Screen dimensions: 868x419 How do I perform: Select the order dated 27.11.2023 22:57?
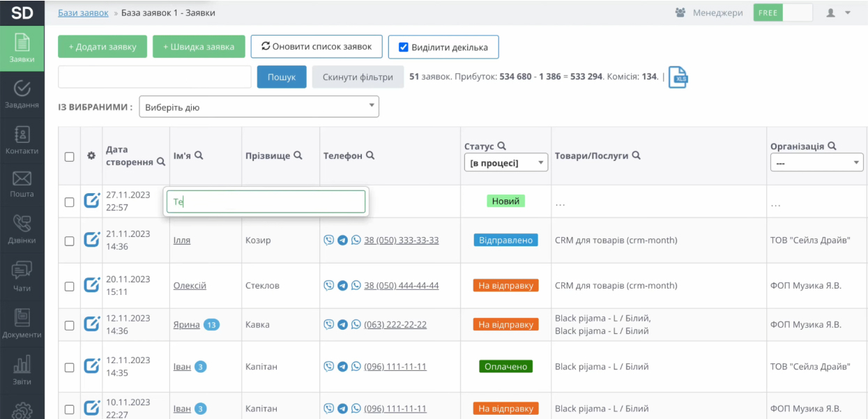click(x=69, y=201)
